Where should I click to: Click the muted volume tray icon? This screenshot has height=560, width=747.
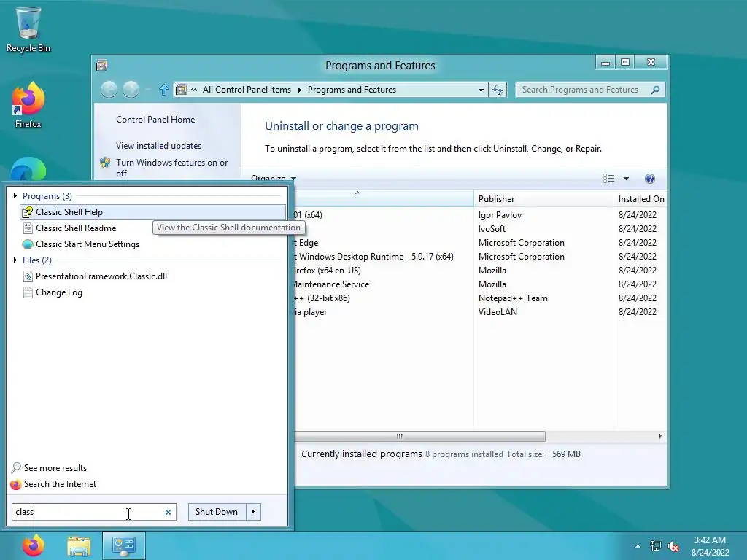click(x=673, y=546)
